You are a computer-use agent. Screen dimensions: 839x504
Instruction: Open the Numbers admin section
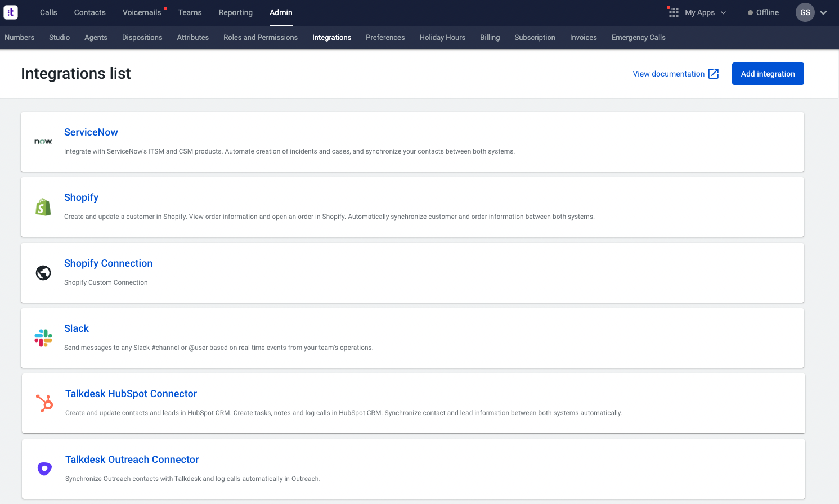point(20,38)
